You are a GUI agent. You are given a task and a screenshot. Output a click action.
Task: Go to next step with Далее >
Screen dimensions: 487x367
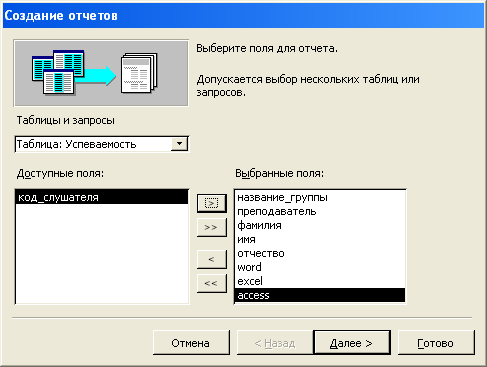352,343
